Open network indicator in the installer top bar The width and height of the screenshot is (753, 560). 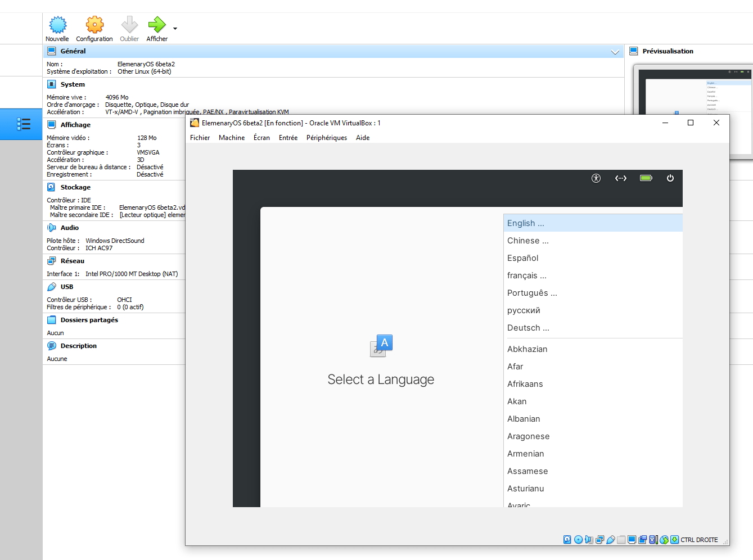pos(621,178)
